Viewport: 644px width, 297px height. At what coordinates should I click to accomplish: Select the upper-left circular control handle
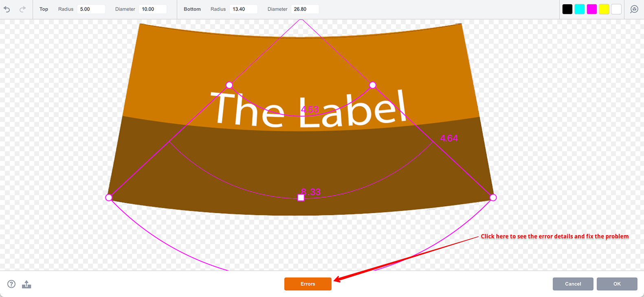(x=229, y=85)
